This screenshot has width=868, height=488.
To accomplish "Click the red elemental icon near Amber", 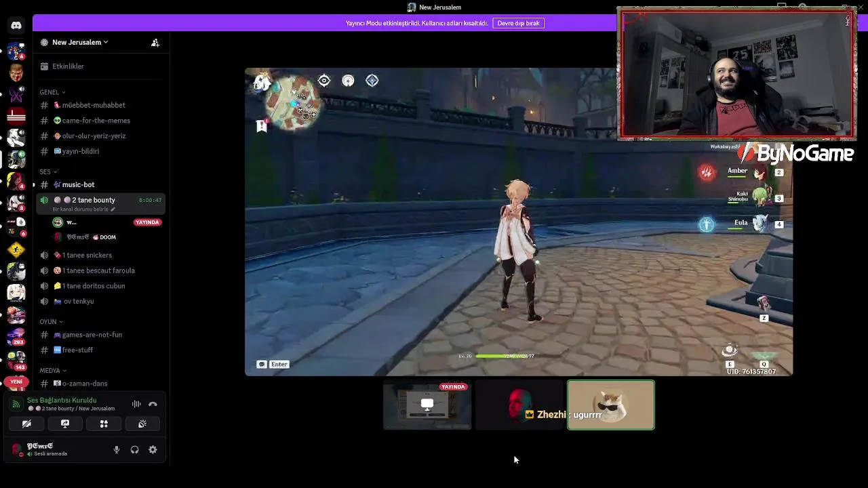I will (x=707, y=173).
